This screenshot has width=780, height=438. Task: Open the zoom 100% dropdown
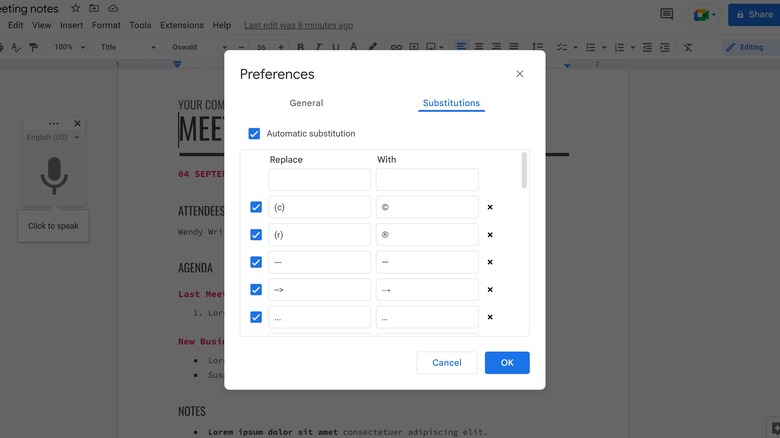pyautogui.click(x=69, y=47)
